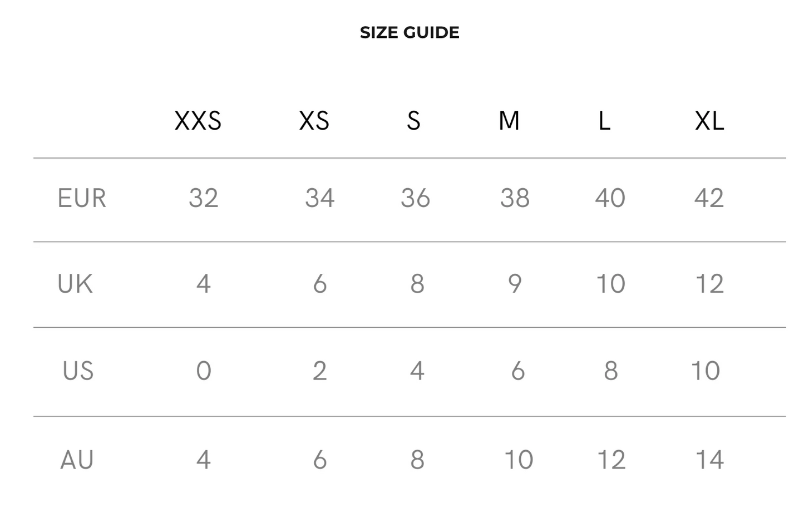Select EUR size 38 under M
The width and height of the screenshot is (804, 532).
[515, 198]
